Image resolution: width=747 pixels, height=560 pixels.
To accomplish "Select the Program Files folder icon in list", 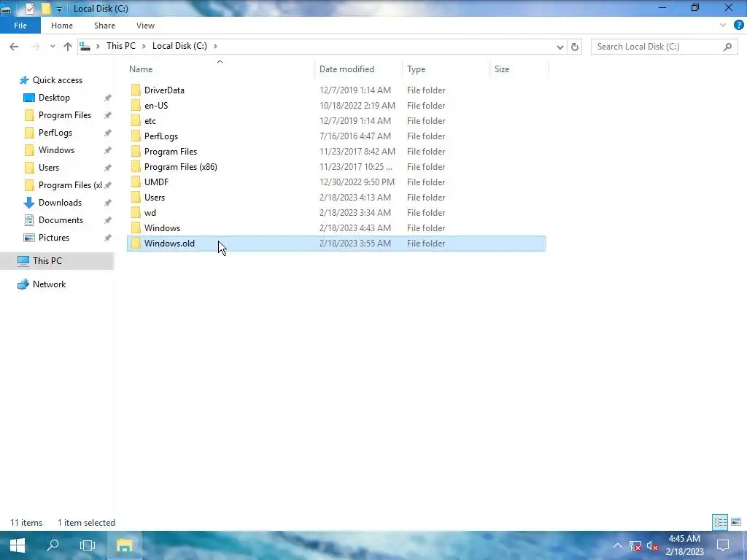I will click(x=136, y=151).
